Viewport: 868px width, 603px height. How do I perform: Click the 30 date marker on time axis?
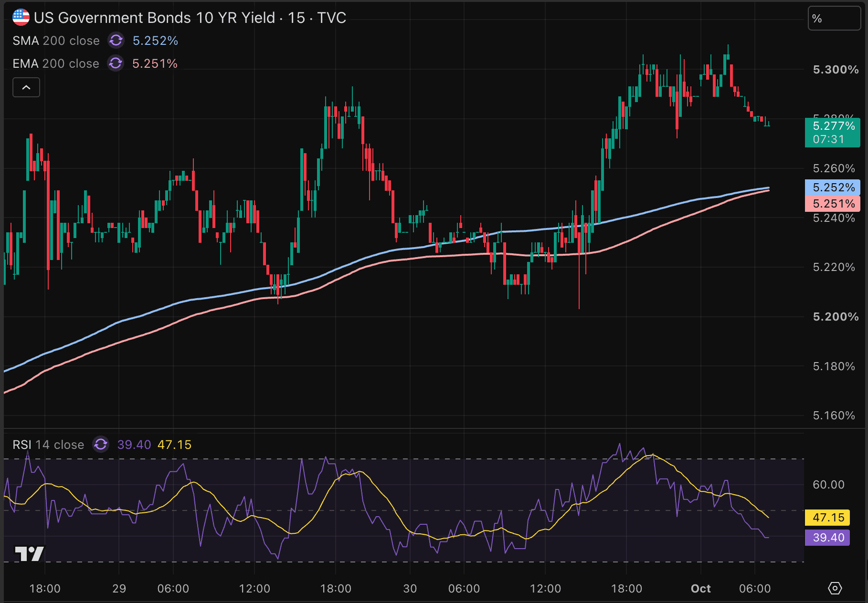(x=410, y=589)
